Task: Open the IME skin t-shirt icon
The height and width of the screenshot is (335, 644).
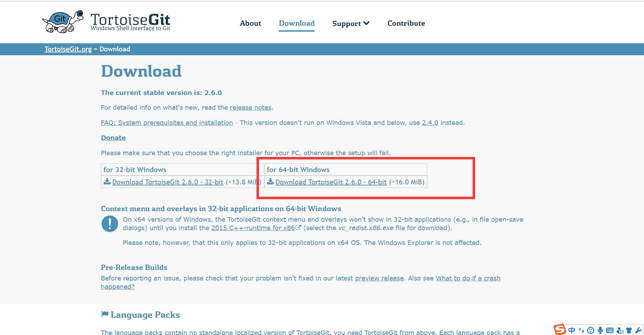Action: coord(629,330)
